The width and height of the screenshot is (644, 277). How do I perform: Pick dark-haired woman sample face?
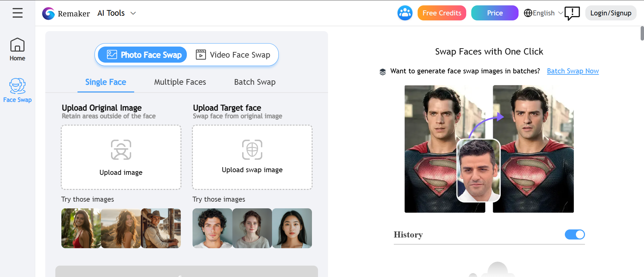[x=292, y=228]
